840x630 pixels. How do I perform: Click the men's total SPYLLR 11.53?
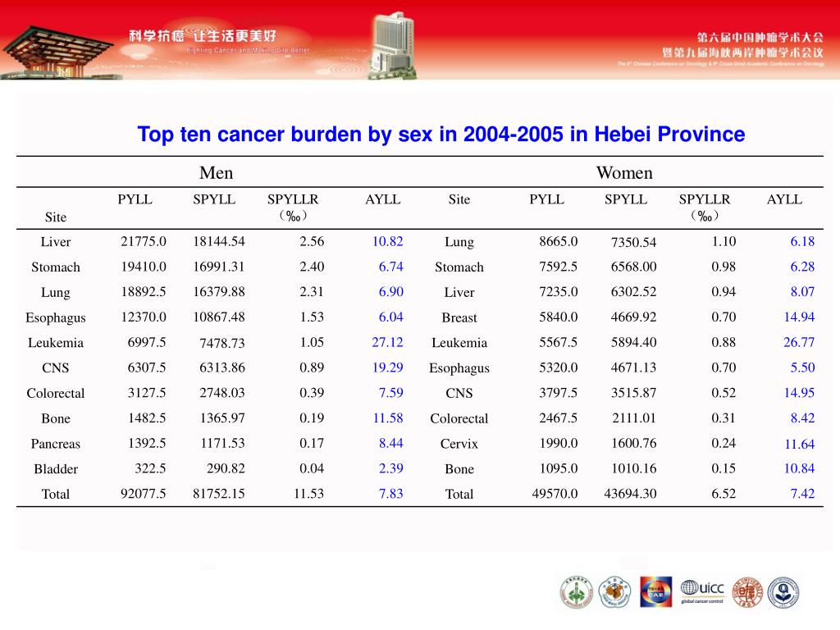pos(308,493)
